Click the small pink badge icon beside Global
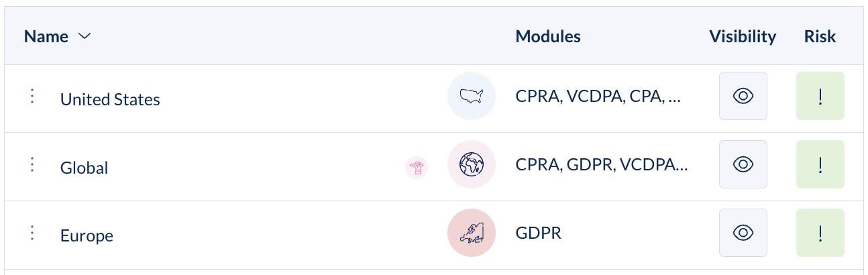 pos(417,167)
